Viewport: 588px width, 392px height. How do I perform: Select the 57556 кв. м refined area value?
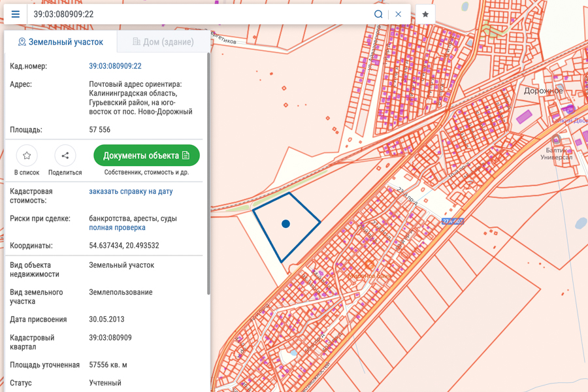point(108,365)
